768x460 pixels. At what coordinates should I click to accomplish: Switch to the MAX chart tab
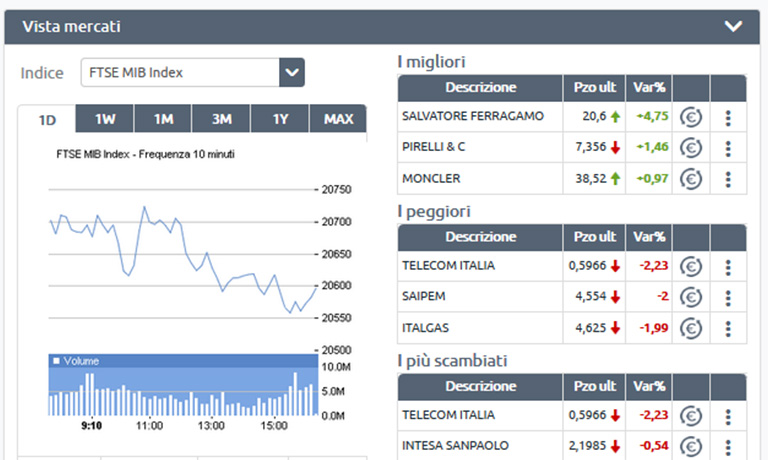(338, 119)
